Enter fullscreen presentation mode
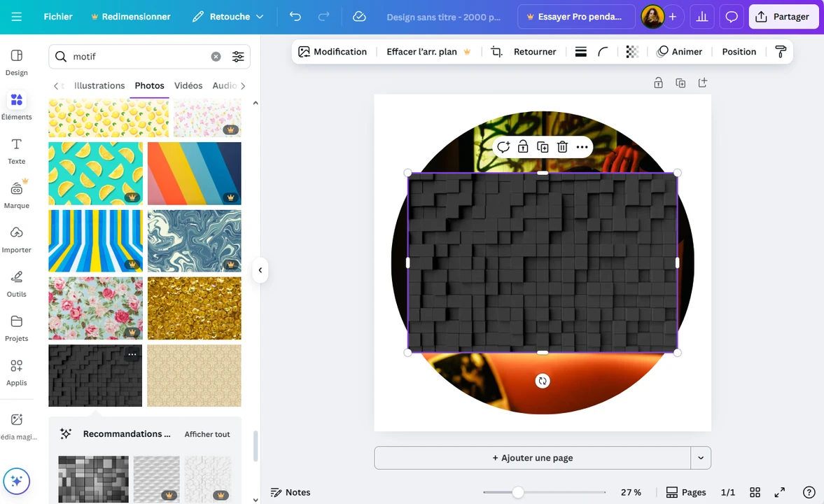 click(779, 492)
